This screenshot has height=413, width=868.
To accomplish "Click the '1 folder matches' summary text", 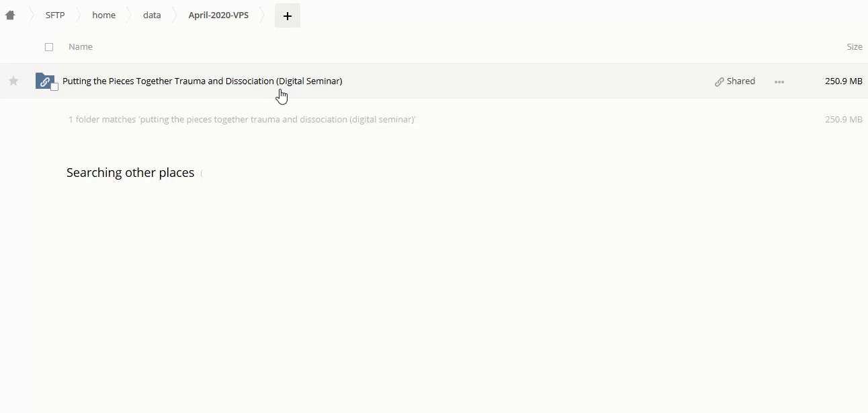I will pos(242,120).
